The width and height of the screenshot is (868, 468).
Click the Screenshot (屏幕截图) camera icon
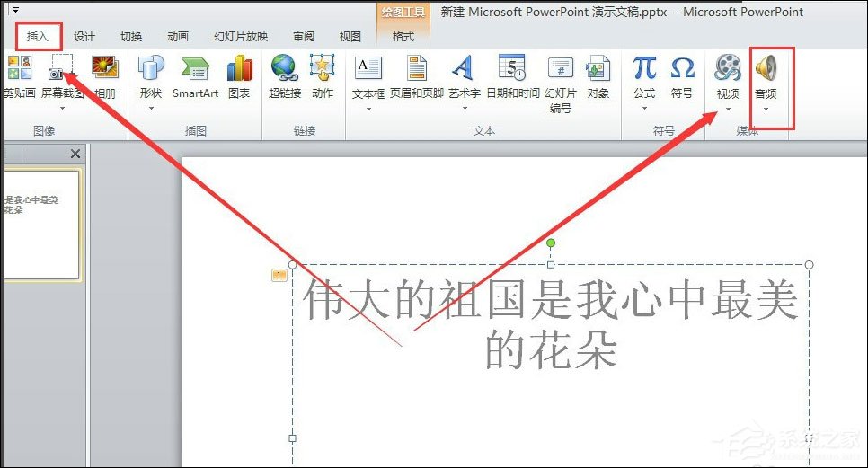pos(62,69)
